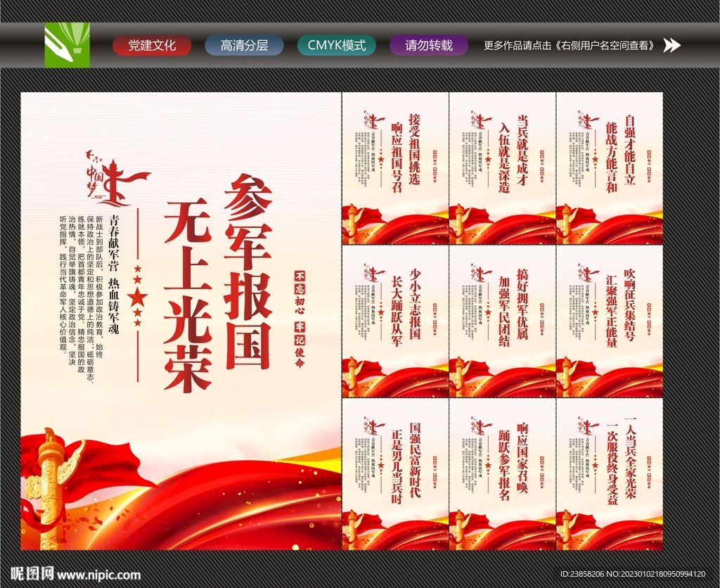Click the 高清分层 blue pill button
720x588 pixels.
tap(244, 46)
